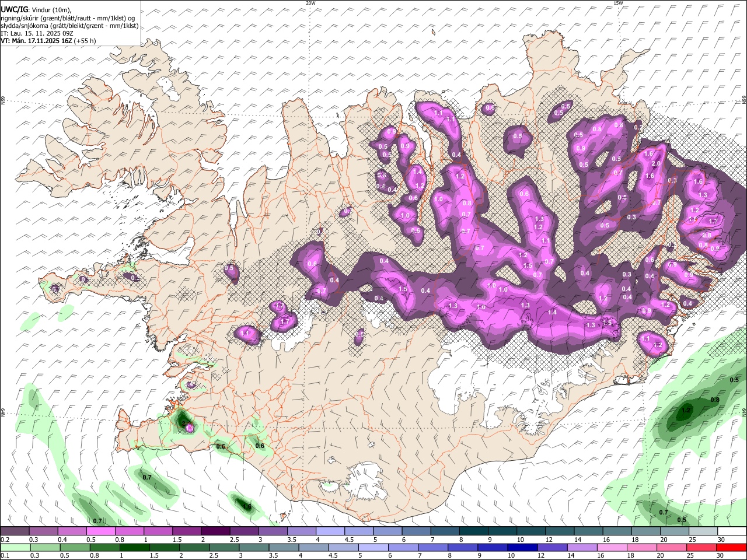Select the darkest purple upper swatch at 2
This screenshot has height=560, width=747.
pos(215,531)
